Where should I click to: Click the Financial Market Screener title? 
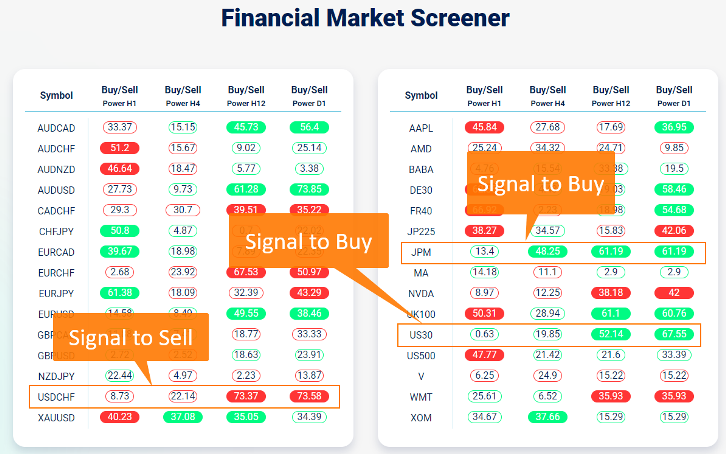point(364,19)
